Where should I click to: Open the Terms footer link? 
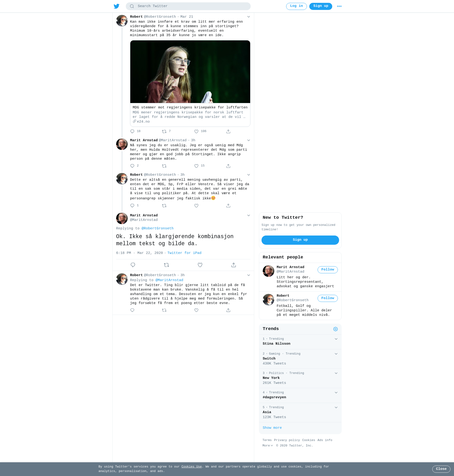[x=267, y=440]
